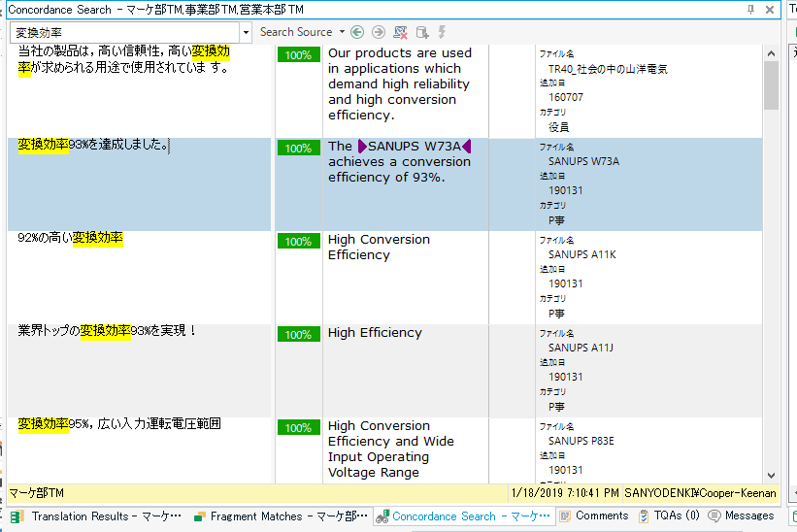
Task: Click the 100% badge for SANUPS A11J row
Action: [298, 334]
